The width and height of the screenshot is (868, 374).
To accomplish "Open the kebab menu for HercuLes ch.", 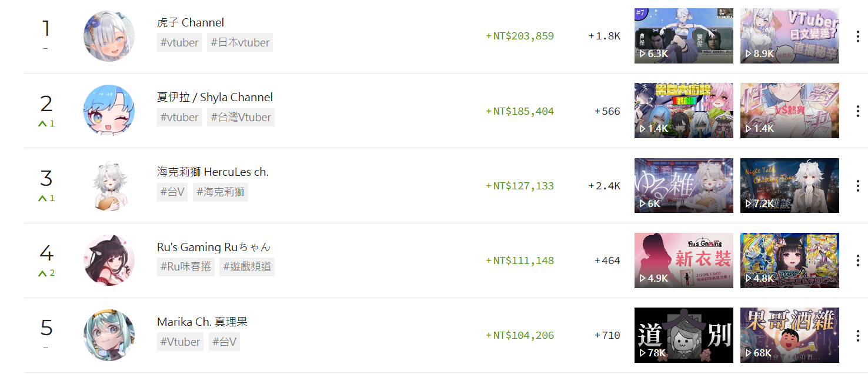I will [x=857, y=186].
